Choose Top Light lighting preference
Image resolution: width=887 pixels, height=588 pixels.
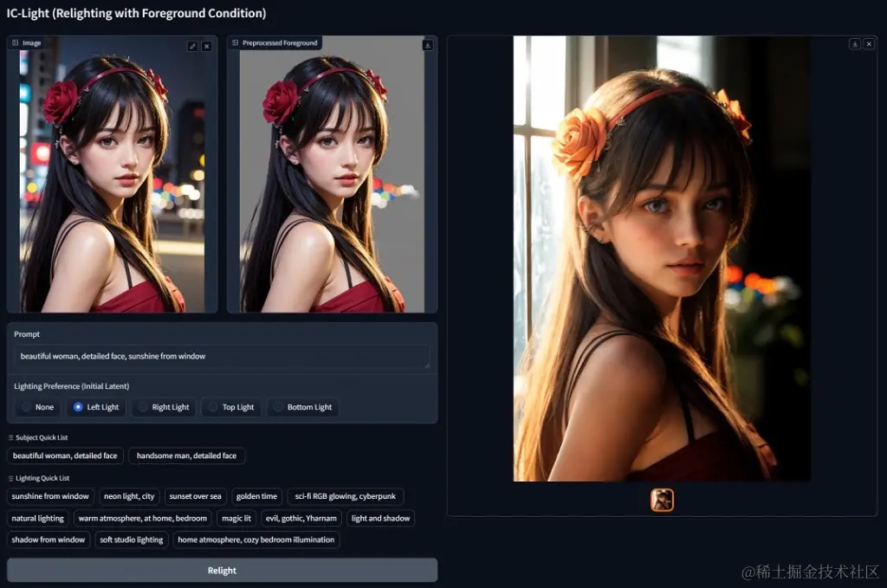pyautogui.click(x=231, y=407)
